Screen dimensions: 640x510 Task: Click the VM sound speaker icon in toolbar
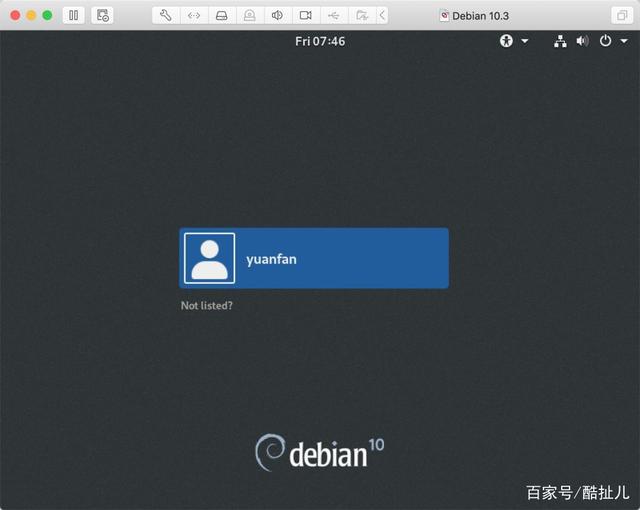[277, 16]
